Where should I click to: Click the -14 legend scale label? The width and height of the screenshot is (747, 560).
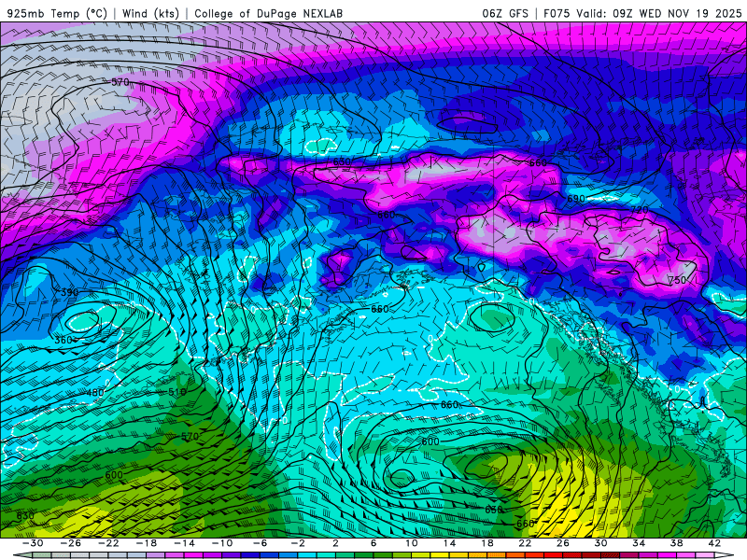[184, 543]
